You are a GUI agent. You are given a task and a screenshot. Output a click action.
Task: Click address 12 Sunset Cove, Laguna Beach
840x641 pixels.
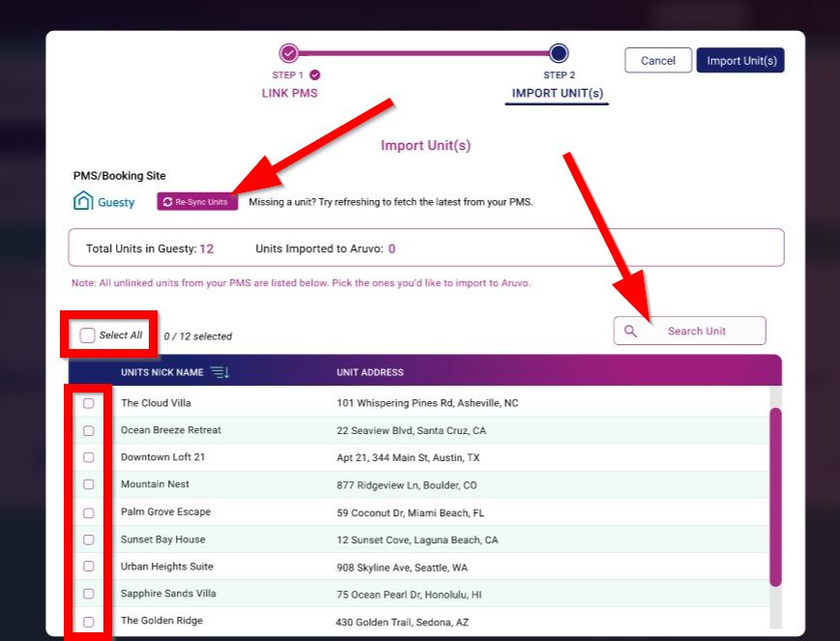418,540
